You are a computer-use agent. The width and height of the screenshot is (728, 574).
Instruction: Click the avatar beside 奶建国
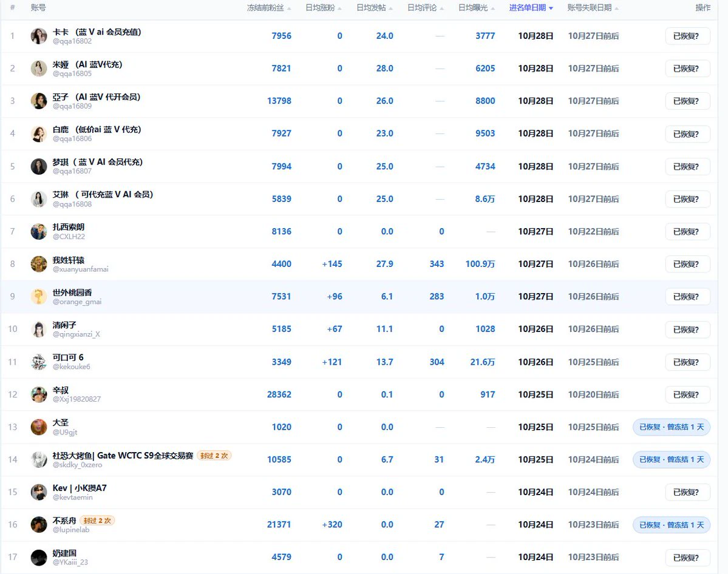[39, 557]
